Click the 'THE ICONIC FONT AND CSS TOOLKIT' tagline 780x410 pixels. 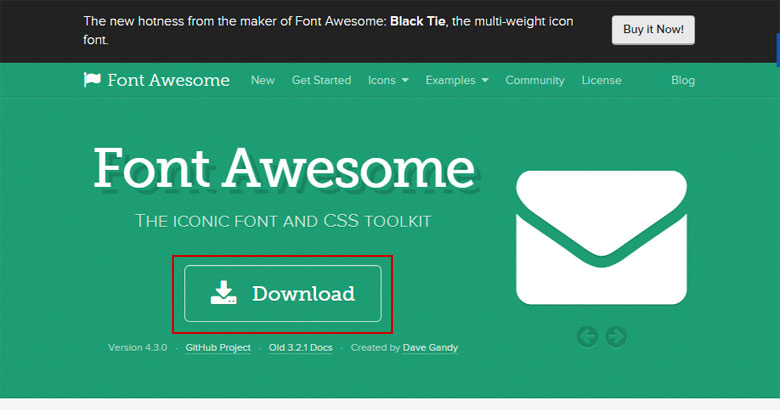[x=283, y=221]
